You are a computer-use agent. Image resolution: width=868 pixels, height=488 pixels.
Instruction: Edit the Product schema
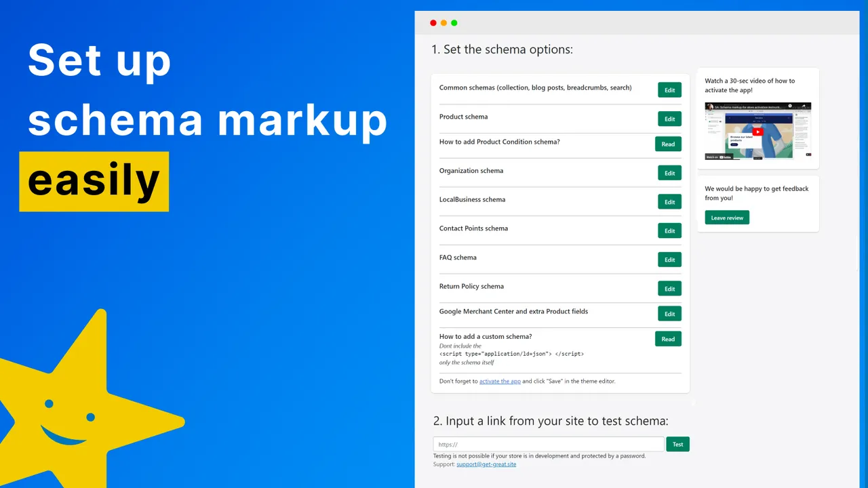(x=669, y=119)
